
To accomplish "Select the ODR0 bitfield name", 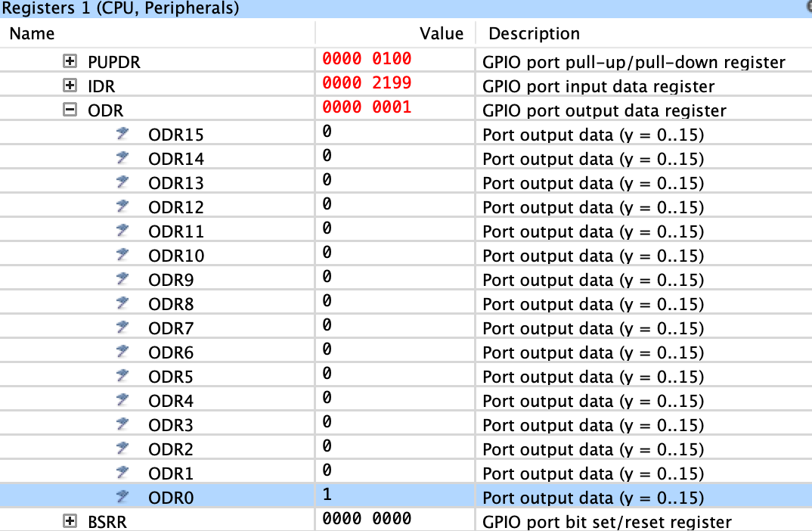I will pyautogui.click(x=171, y=498).
